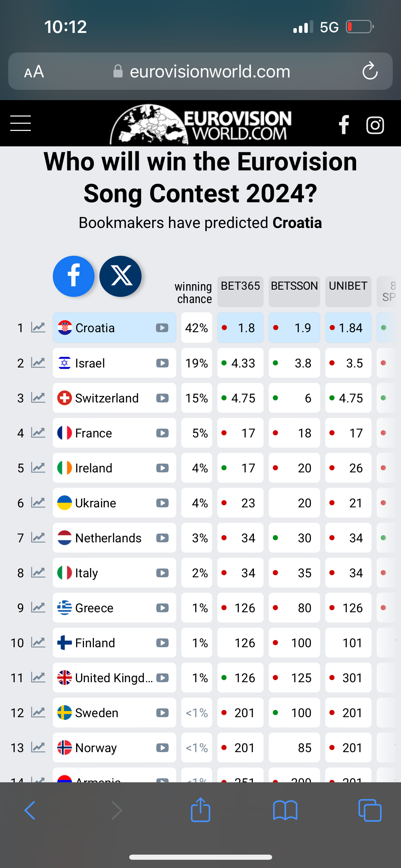401x868 pixels.
Task: Open the odds trend chart for Israel
Action: point(38,363)
